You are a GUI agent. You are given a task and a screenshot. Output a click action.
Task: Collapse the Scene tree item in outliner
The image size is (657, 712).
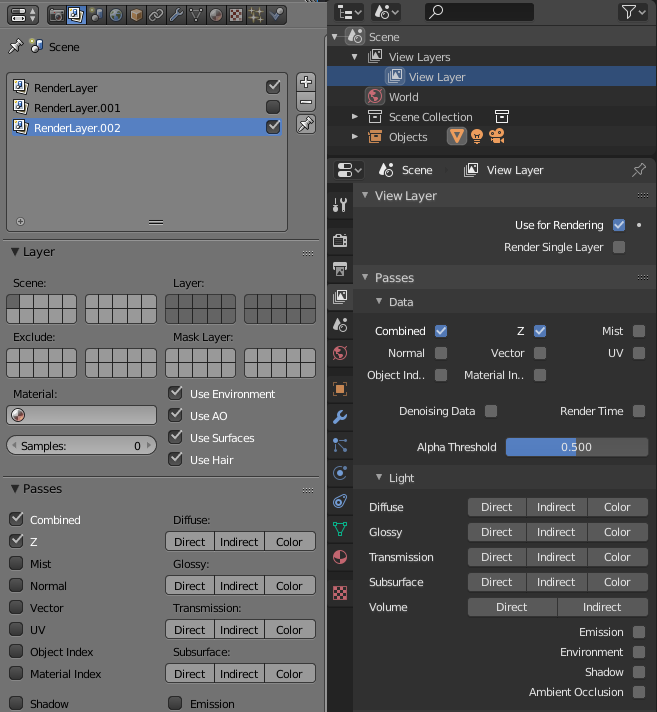point(335,37)
